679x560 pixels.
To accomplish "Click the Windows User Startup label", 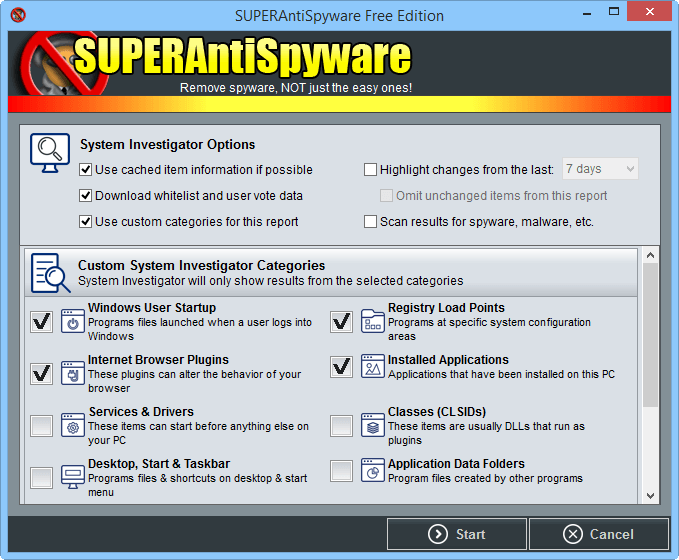I will [152, 308].
